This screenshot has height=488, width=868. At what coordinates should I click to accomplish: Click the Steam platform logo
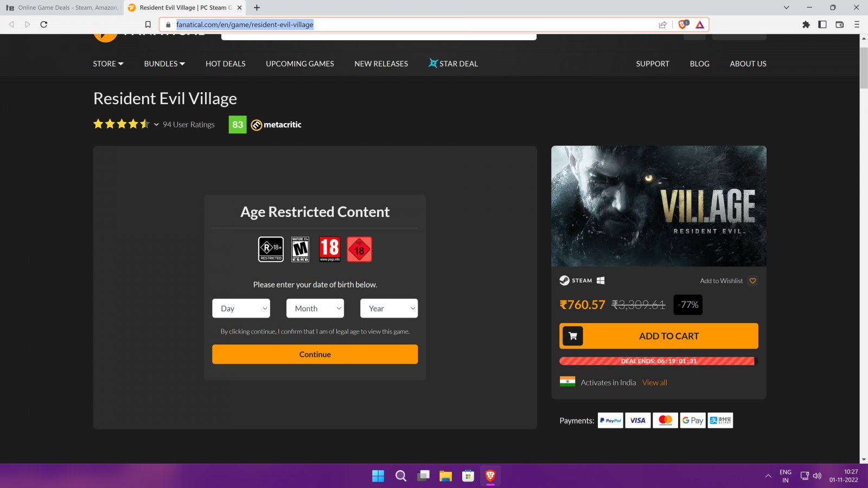coord(576,280)
